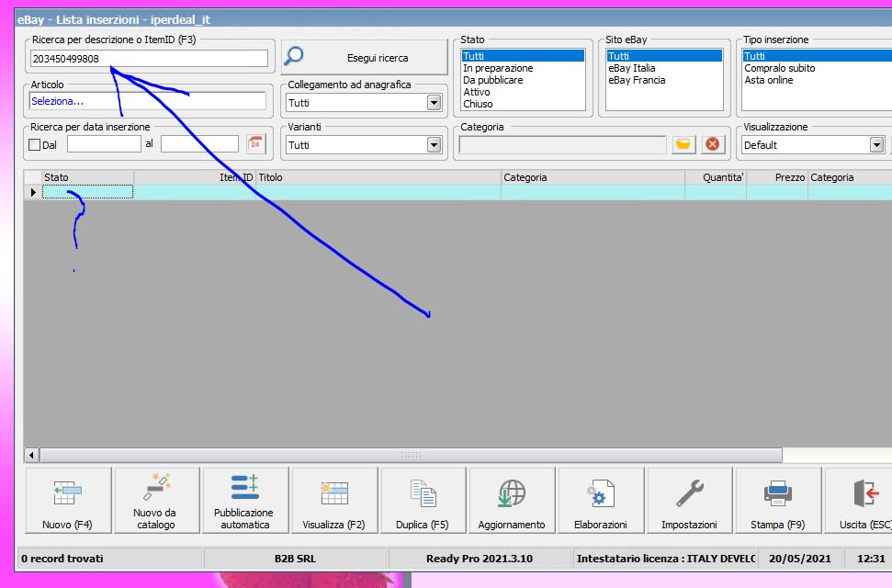The height and width of the screenshot is (588, 892).
Task: Click the scrollbar left arrow
Action: pos(32,455)
